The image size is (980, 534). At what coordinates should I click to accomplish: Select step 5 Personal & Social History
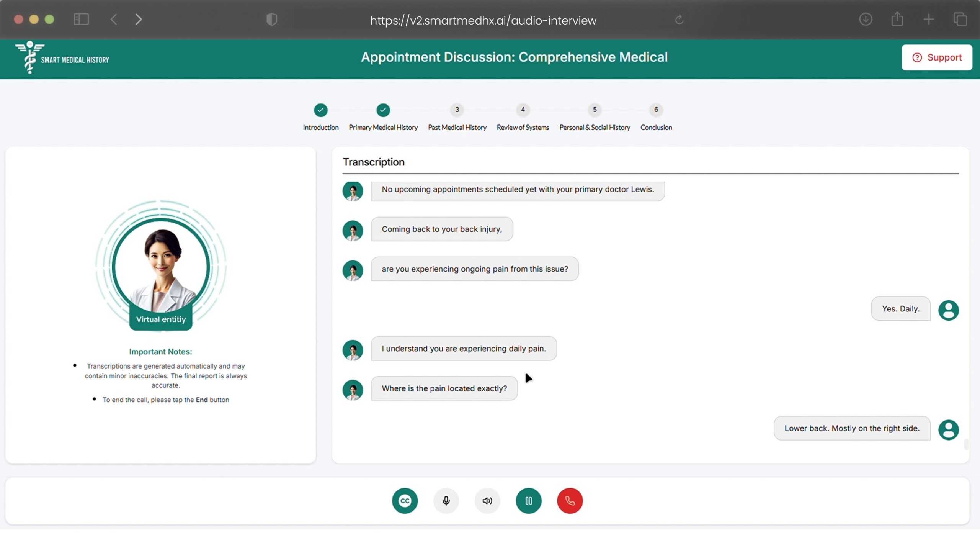595,110
